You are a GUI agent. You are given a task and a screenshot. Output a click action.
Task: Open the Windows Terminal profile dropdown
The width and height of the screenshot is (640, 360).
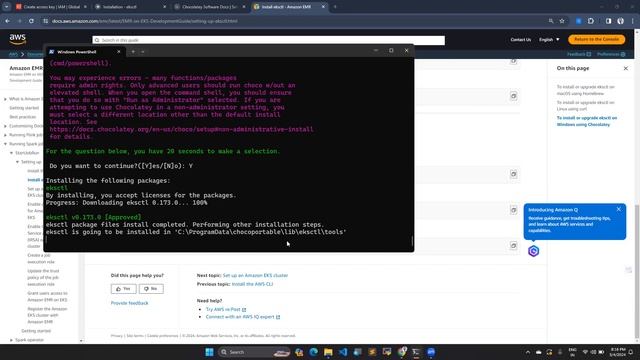(142, 52)
